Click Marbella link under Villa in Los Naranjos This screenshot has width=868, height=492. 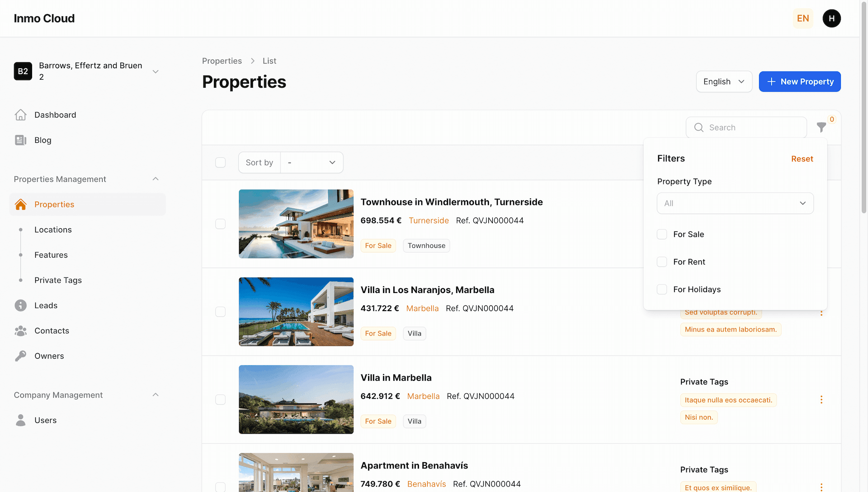click(x=422, y=308)
